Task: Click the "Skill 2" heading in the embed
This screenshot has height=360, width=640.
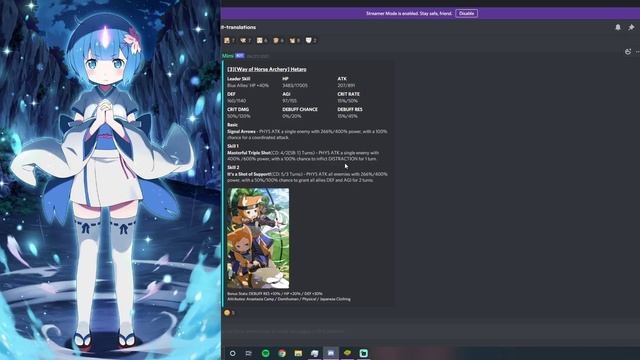Action: pyautogui.click(x=233, y=167)
